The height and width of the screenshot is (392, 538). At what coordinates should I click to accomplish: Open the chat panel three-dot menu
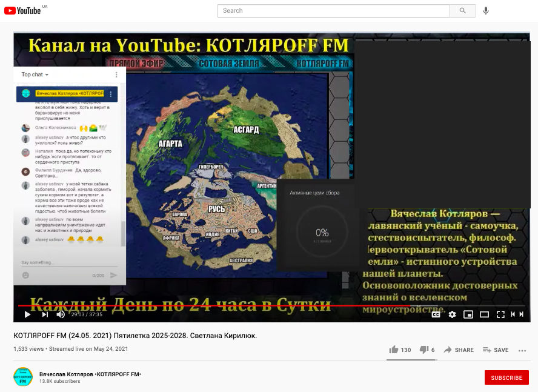116,75
